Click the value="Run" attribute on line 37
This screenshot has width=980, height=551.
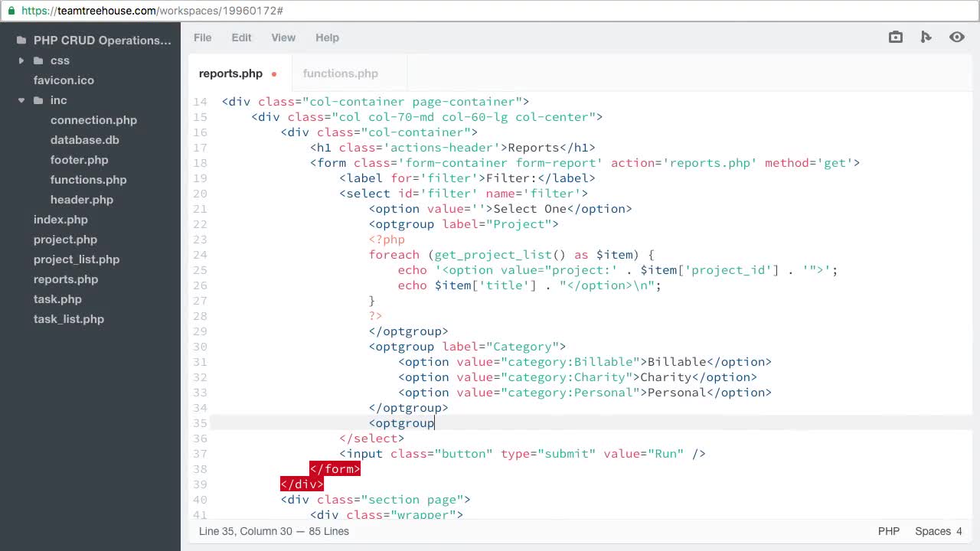point(644,454)
